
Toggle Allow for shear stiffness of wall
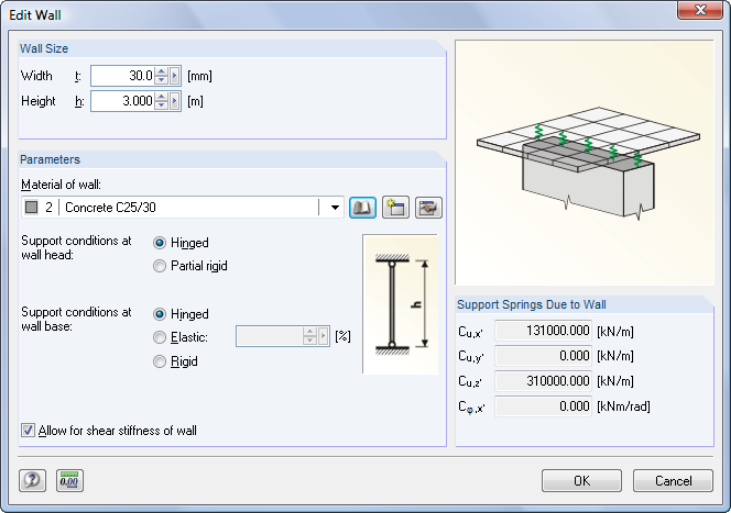(x=28, y=431)
